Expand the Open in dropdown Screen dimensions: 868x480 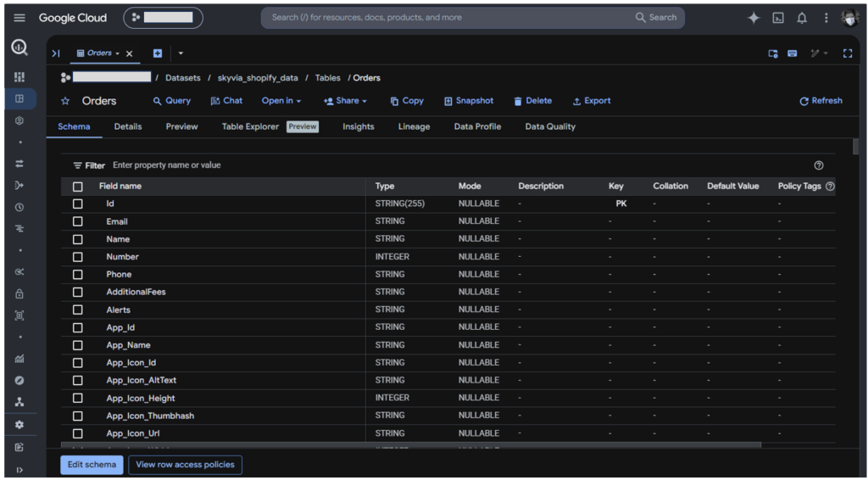281,101
